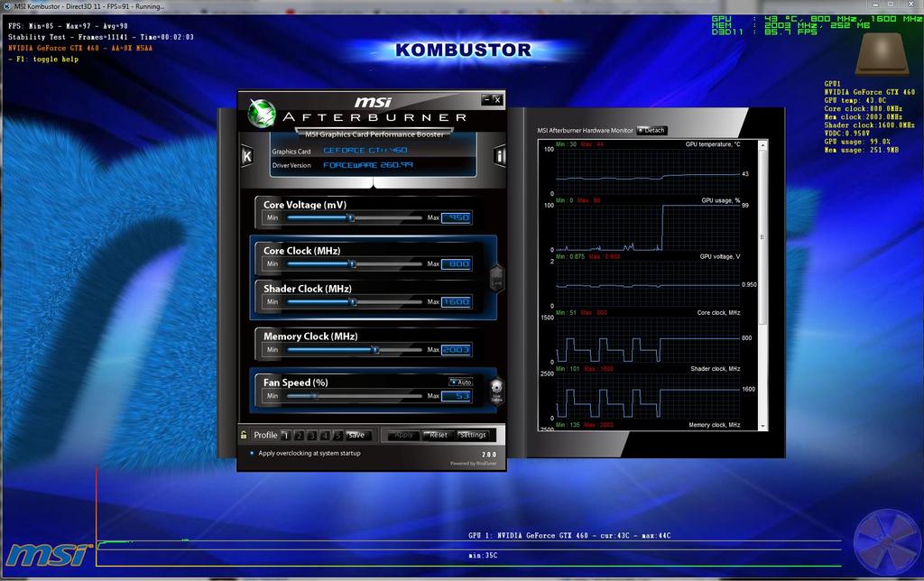Reset settings to defaults
The height and width of the screenshot is (581, 924).
click(x=438, y=436)
